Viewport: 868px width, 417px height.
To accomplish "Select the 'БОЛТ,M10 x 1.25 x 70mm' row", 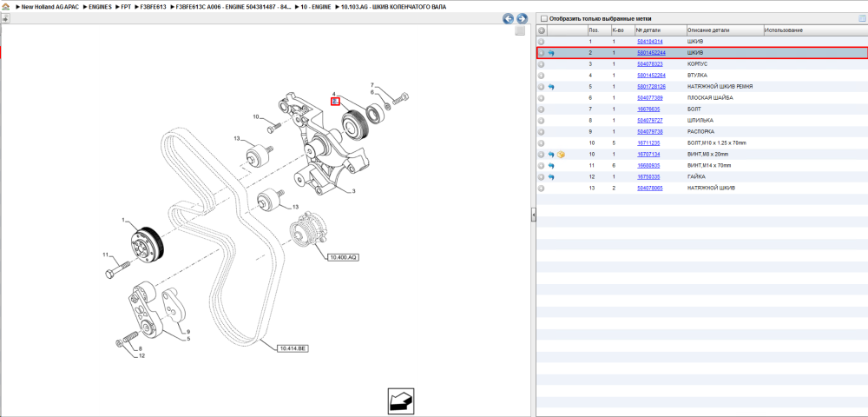I will pyautogui.click(x=715, y=142).
